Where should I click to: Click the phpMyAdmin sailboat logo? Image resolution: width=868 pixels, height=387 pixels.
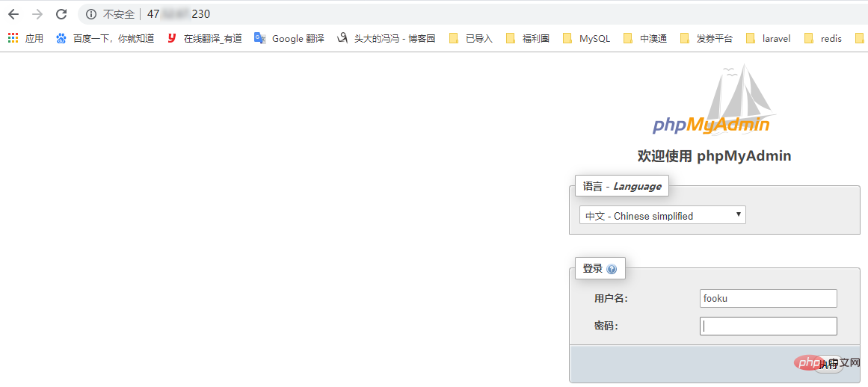[714, 99]
